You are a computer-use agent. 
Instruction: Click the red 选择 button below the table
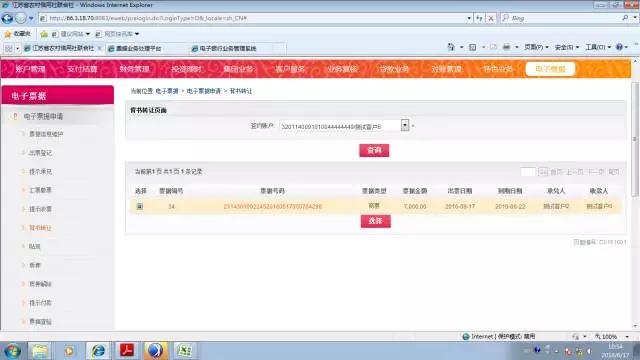coord(376,221)
